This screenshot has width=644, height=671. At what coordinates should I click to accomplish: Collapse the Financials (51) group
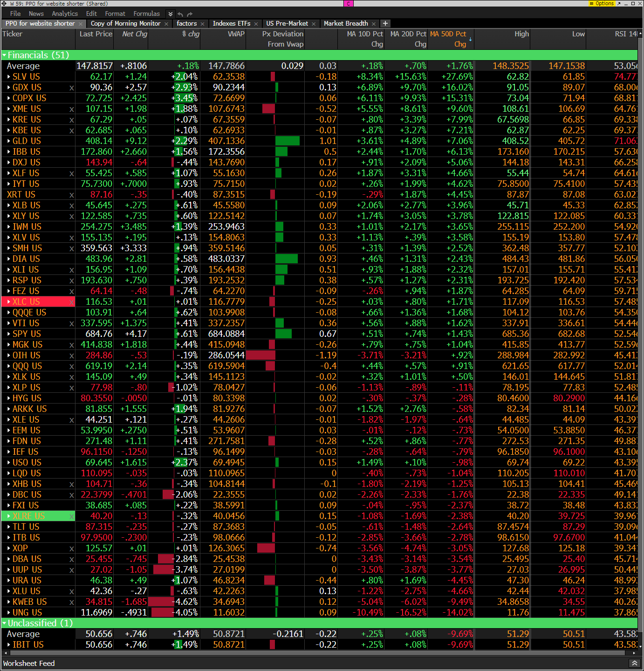[4, 55]
